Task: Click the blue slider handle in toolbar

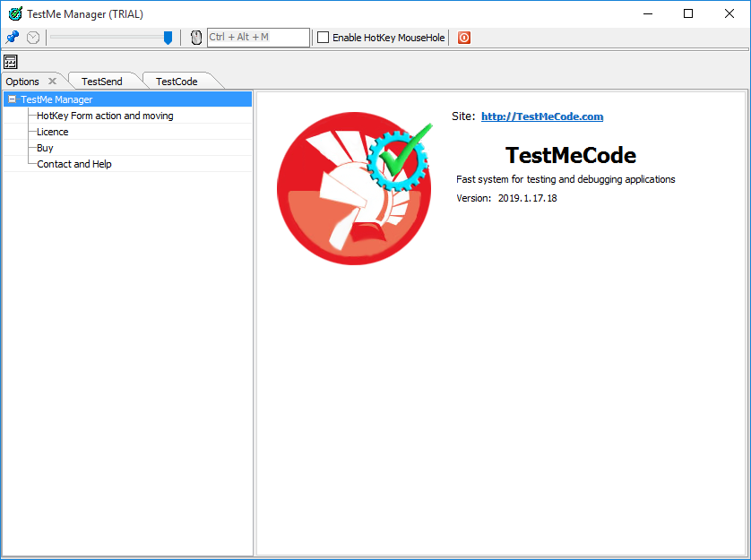Action: 168,38
